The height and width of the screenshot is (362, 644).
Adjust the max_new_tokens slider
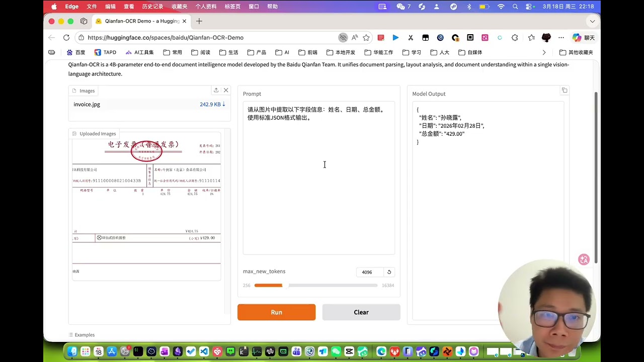point(316,286)
